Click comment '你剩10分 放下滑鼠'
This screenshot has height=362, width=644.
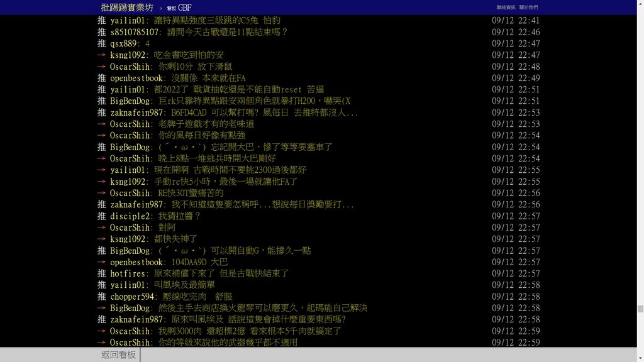point(195,67)
